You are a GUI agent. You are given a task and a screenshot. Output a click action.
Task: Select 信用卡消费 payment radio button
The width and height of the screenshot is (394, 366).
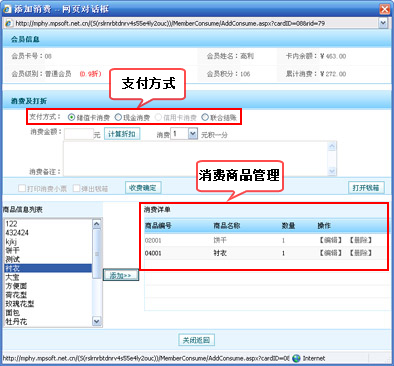coord(158,117)
